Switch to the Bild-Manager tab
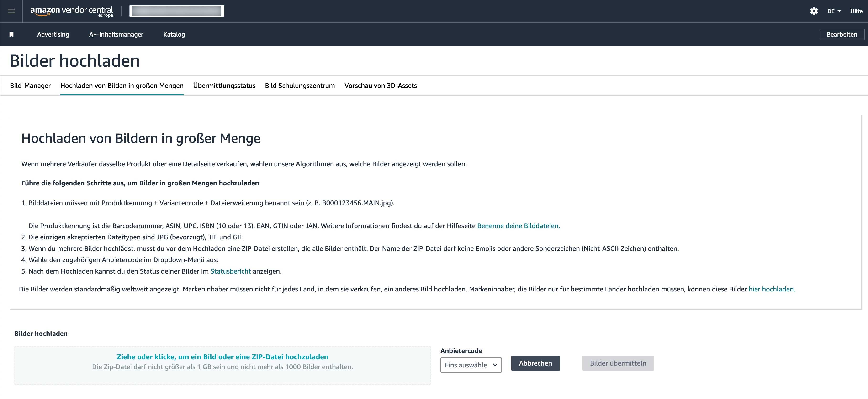The height and width of the screenshot is (399, 868). click(x=30, y=86)
